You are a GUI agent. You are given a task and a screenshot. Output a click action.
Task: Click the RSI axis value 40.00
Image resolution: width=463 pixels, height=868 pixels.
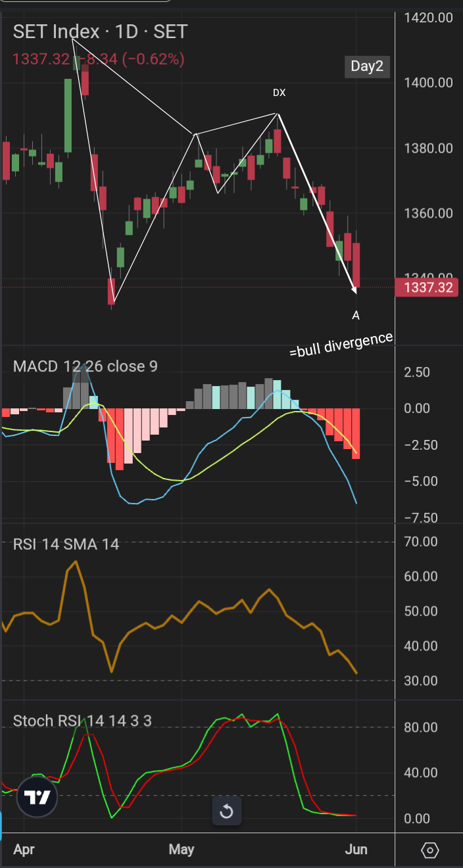pos(420,646)
